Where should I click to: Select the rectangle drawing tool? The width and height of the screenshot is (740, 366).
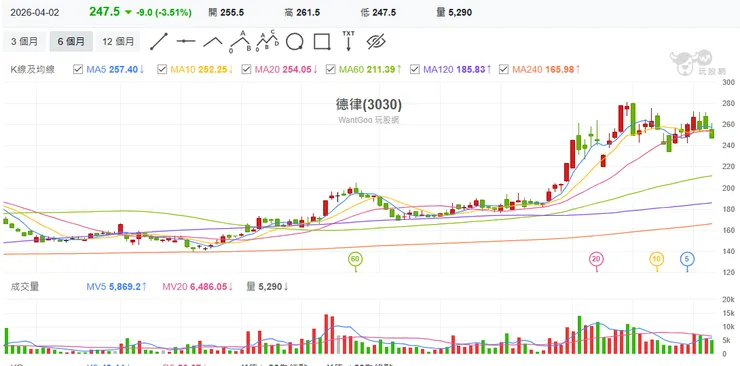tap(322, 42)
